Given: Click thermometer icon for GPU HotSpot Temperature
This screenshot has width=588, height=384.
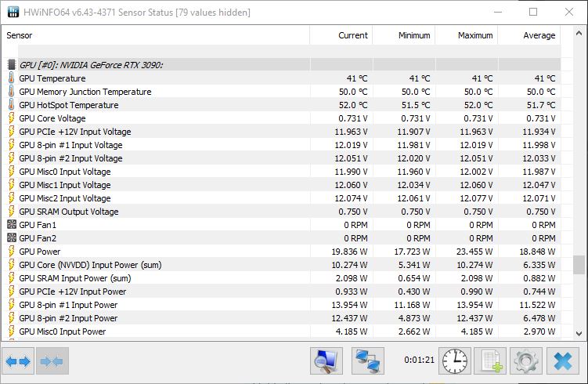Looking at the screenshot, I should coord(12,105).
